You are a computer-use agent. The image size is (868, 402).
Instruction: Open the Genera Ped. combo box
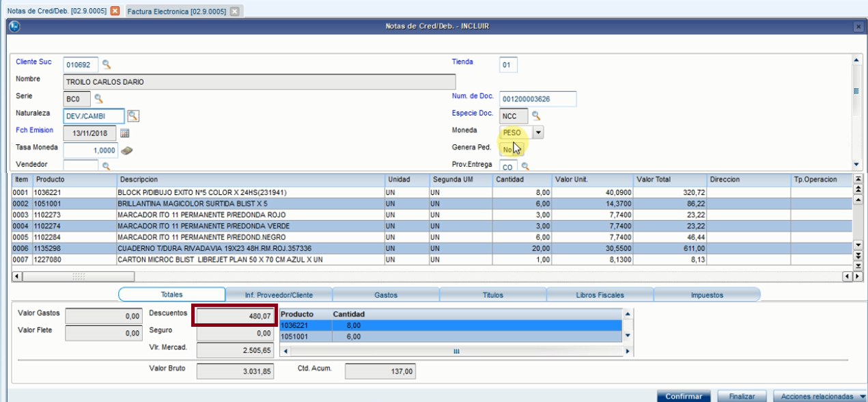click(512, 149)
